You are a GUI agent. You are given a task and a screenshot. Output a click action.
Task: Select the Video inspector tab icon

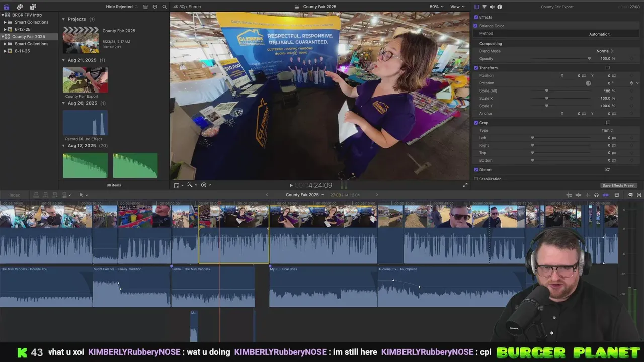[477, 7]
